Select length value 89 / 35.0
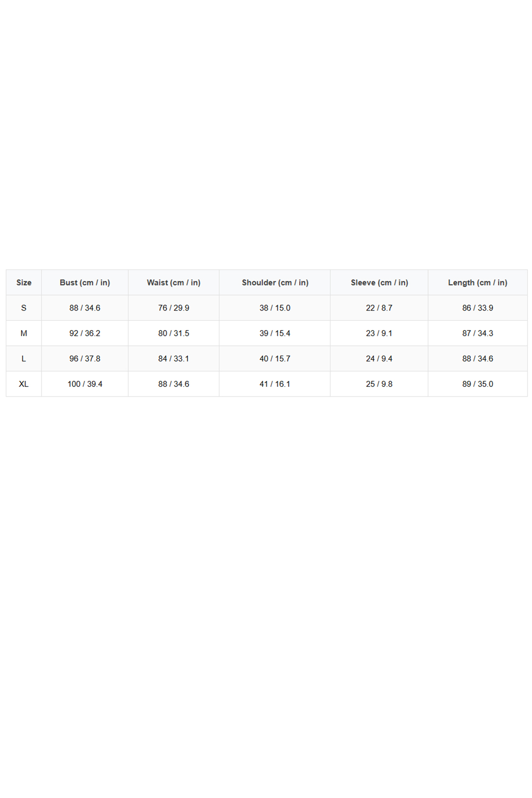 [x=478, y=384]
